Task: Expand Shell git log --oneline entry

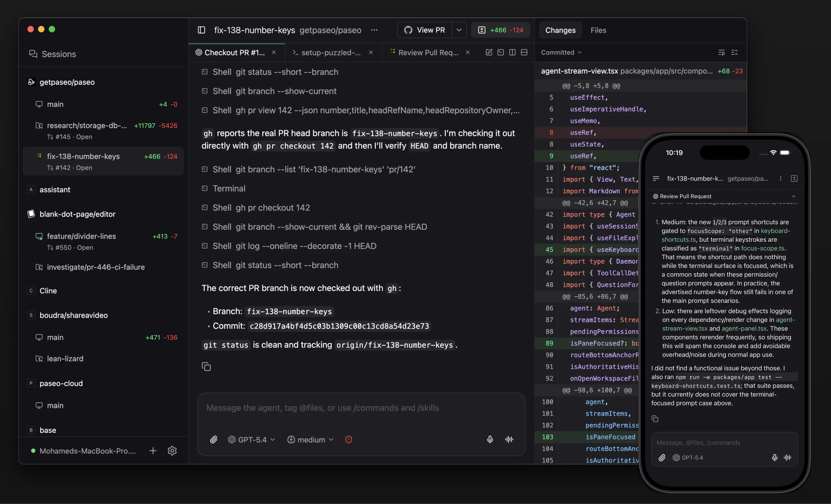Action: point(289,246)
